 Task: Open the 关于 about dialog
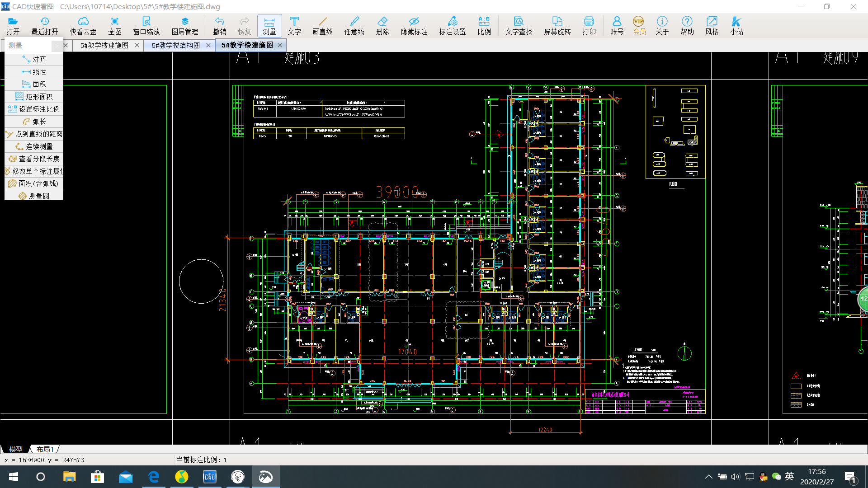click(662, 26)
